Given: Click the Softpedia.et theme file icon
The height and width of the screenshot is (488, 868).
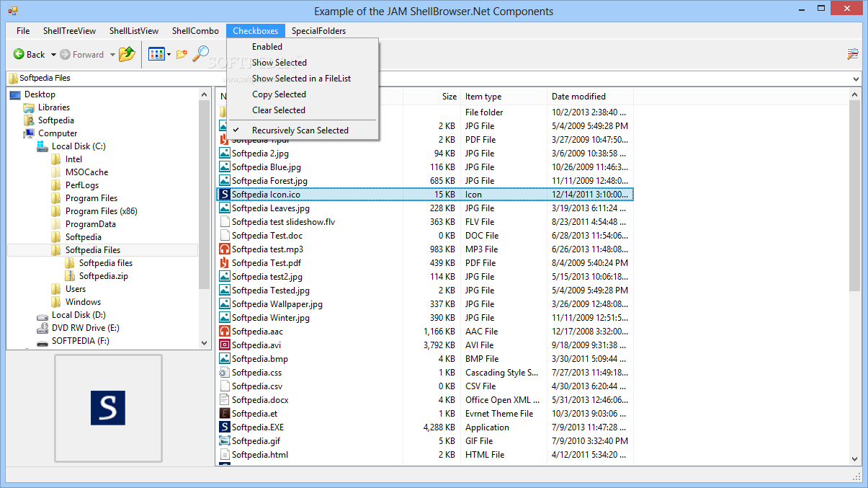Looking at the screenshot, I should (x=225, y=413).
